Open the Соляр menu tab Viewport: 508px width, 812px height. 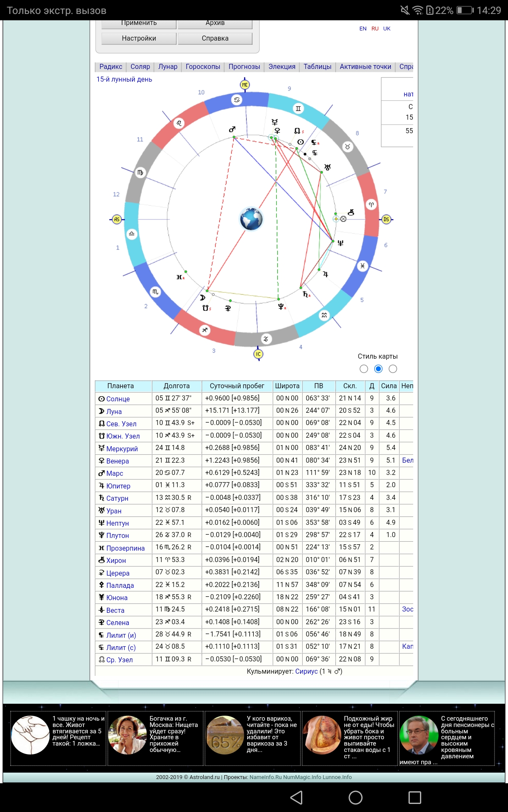pyautogui.click(x=140, y=66)
